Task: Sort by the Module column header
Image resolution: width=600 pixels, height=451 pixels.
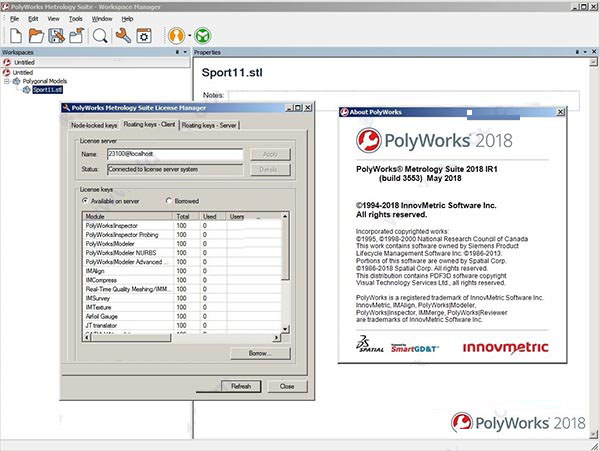Action: tap(128, 217)
